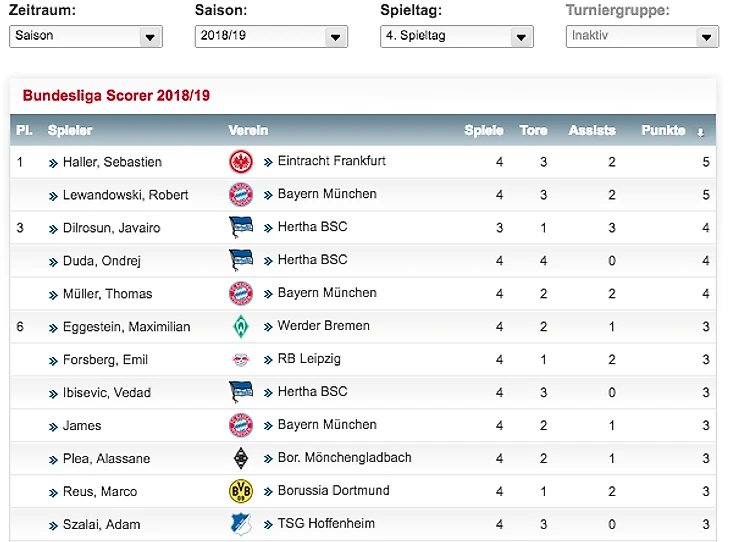This screenshot has height=542, width=730.
Task: Click the TSG Hoffenheim crest
Action: 241,524
